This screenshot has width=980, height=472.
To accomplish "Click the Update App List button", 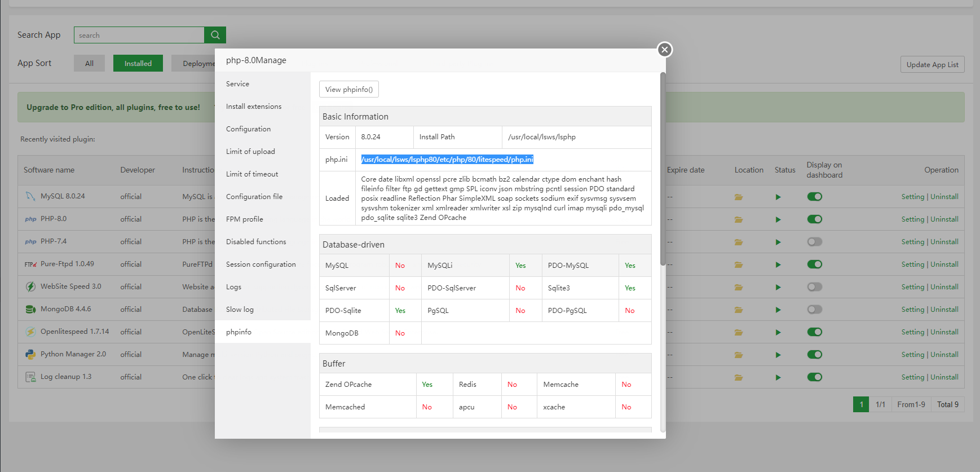I will pyautogui.click(x=932, y=64).
